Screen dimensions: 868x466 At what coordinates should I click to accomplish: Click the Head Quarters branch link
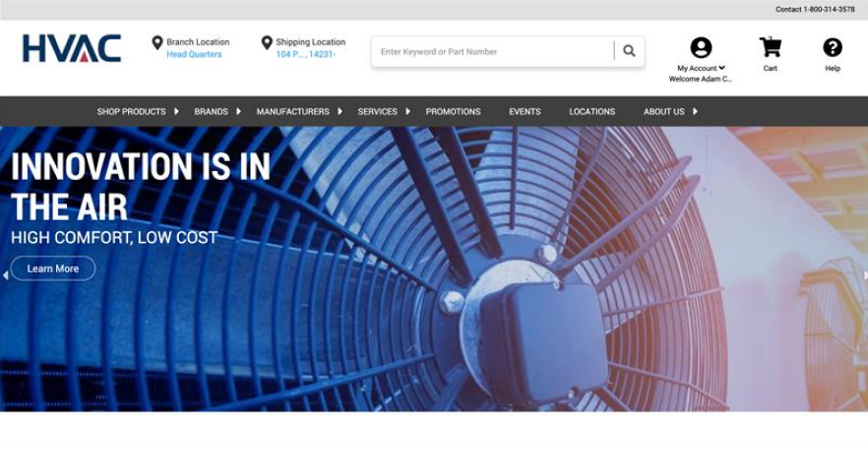(x=194, y=55)
